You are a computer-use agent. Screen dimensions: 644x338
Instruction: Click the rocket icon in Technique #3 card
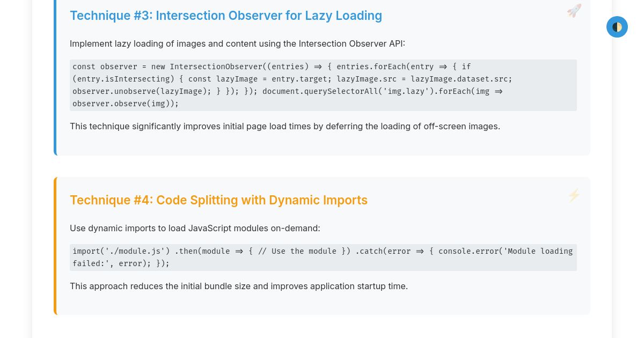[x=574, y=11]
